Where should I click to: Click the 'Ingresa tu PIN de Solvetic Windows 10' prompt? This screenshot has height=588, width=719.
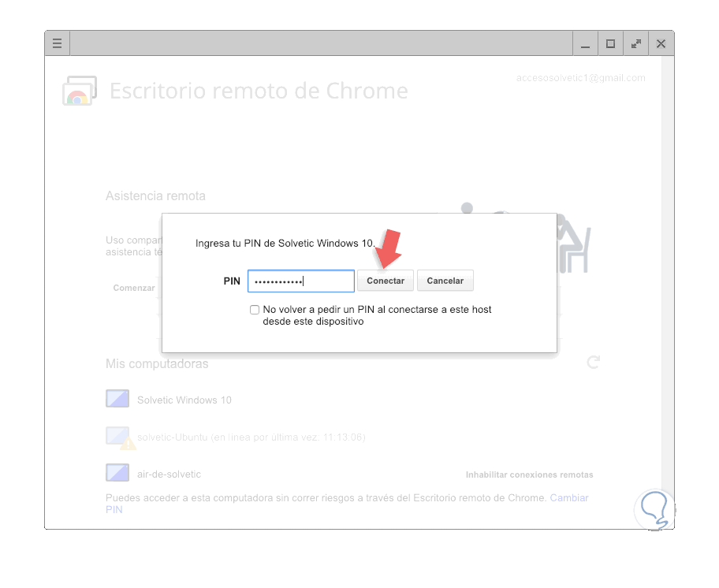point(285,244)
